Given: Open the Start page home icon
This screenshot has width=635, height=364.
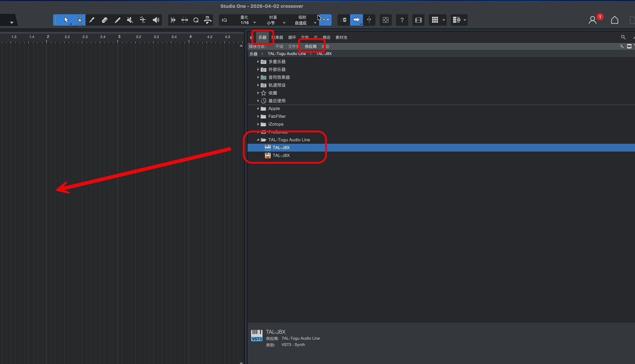Looking at the screenshot, I should 614,20.
